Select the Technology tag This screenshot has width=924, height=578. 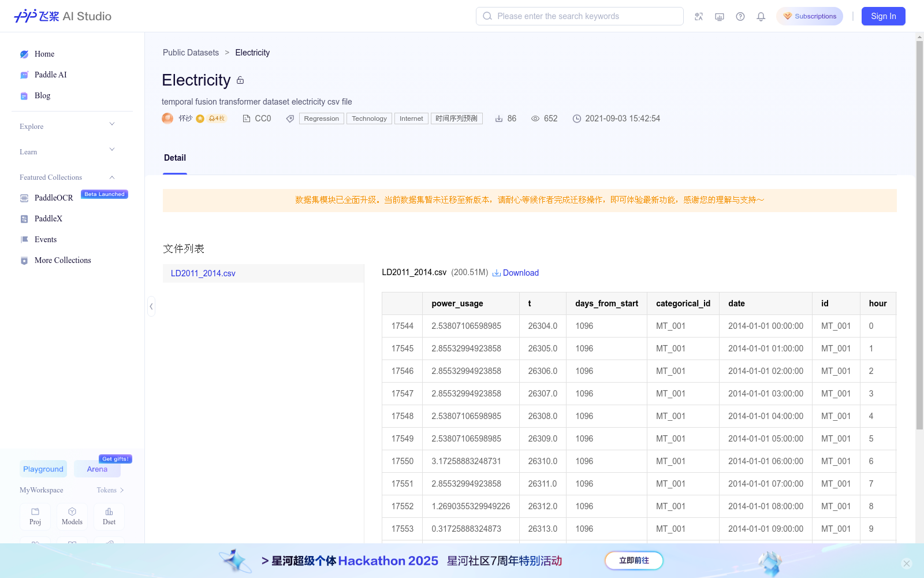(369, 118)
